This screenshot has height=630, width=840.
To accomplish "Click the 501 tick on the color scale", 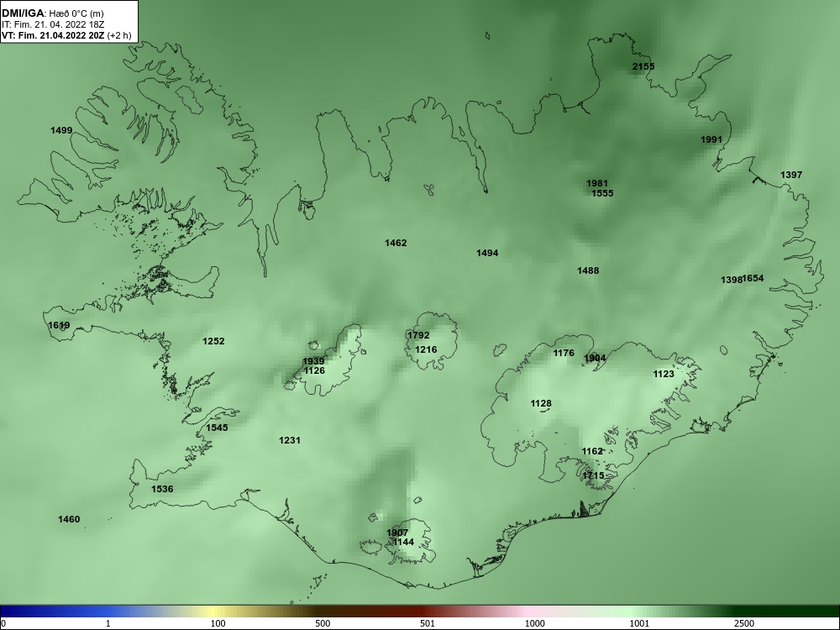I will point(428,623).
